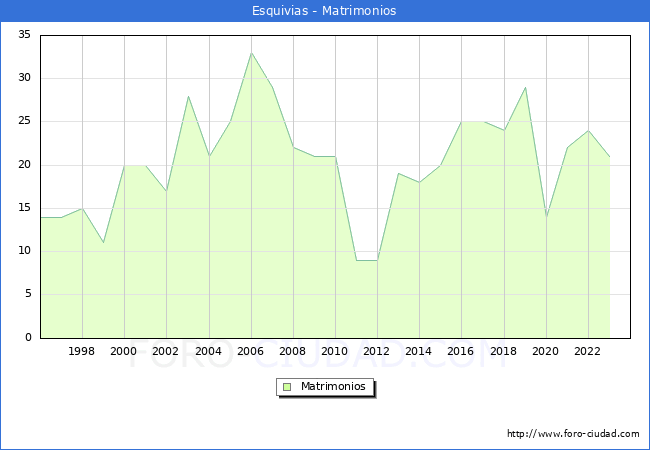650x450 pixels.
Task: Click the 2013 data point at 19
Action: pyautogui.click(x=398, y=174)
